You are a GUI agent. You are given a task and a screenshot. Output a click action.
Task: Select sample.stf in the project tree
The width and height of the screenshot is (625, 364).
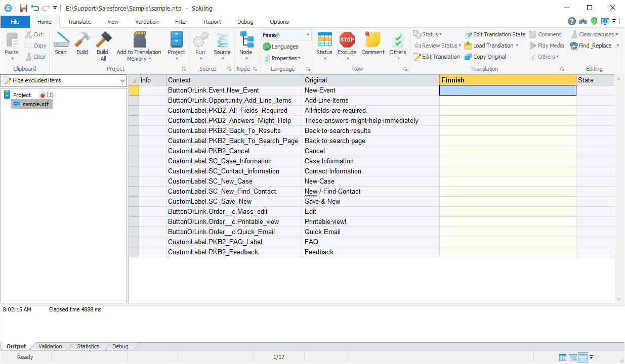click(x=33, y=104)
